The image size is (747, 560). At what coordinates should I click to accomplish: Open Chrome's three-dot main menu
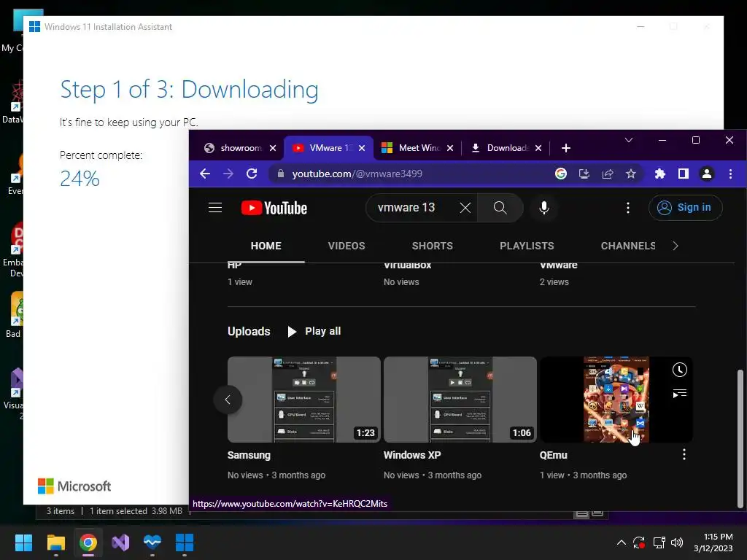coord(730,174)
